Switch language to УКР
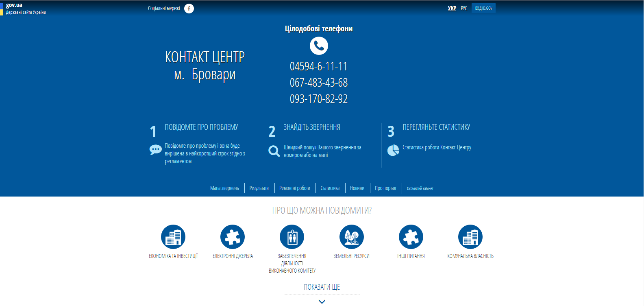644x306 pixels. click(x=452, y=8)
